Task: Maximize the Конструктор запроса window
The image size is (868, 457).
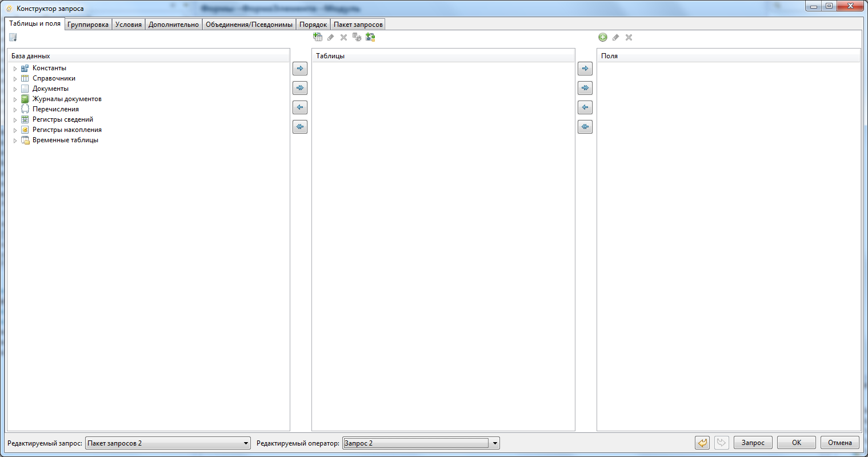Action: pos(829,6)
